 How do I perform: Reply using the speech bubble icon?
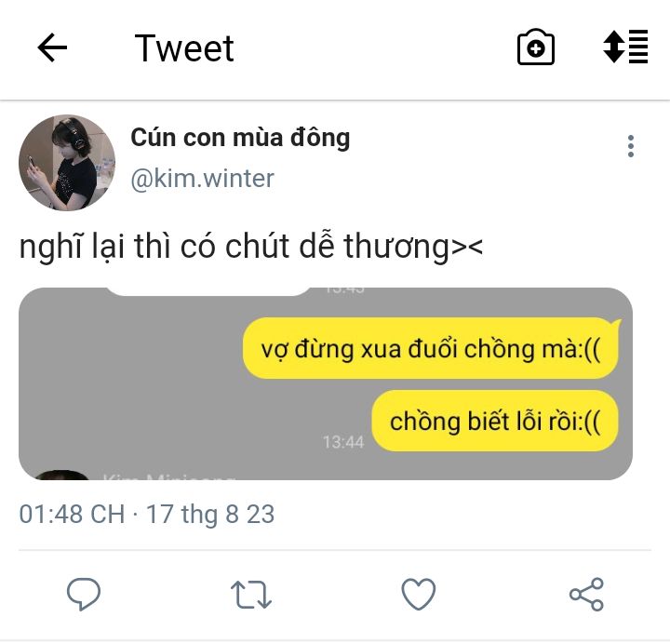(x=84, y=593)
